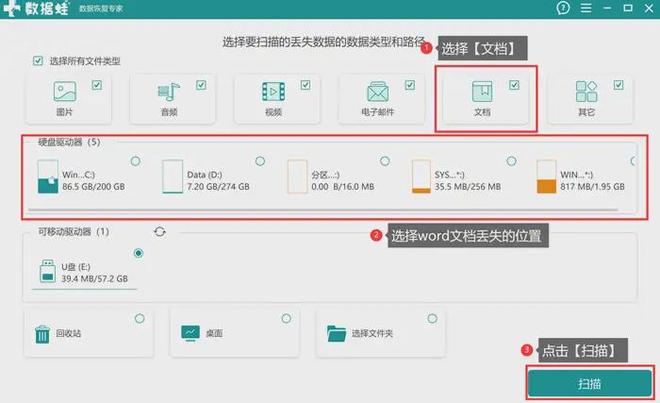Refresh the removable drives list

click(x=160, y=232)
